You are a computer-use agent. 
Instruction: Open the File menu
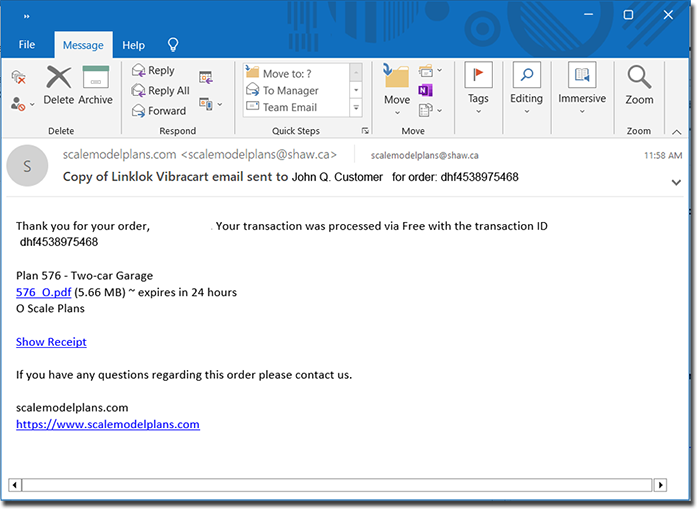point(27,45)
